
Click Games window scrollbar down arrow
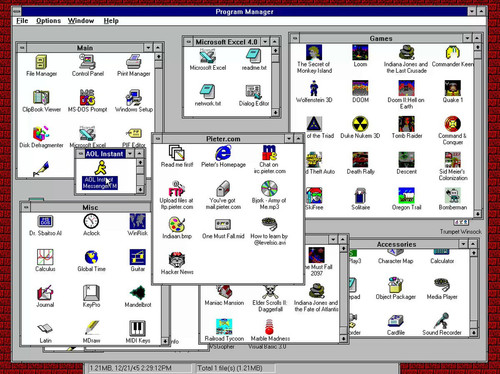point(478,213)
